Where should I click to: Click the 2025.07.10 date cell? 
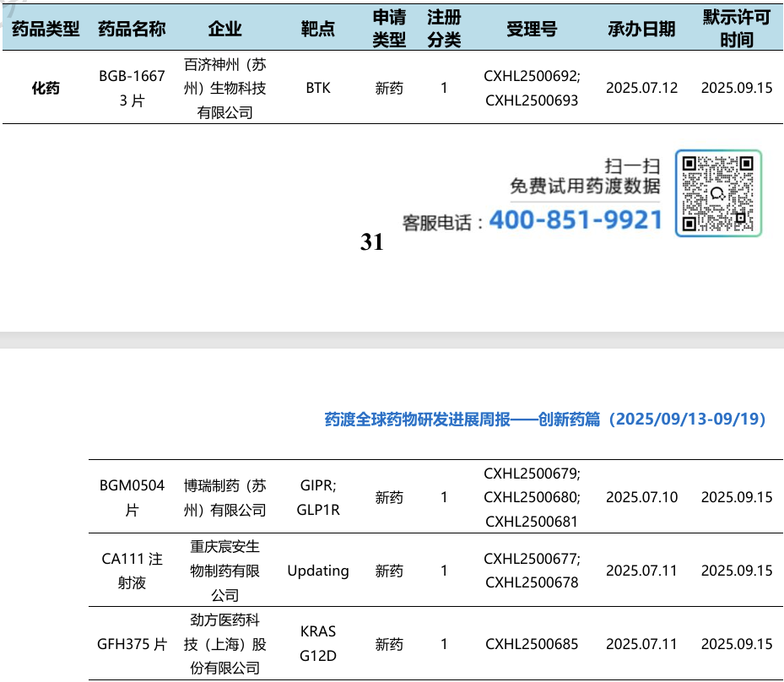point(642,497)
